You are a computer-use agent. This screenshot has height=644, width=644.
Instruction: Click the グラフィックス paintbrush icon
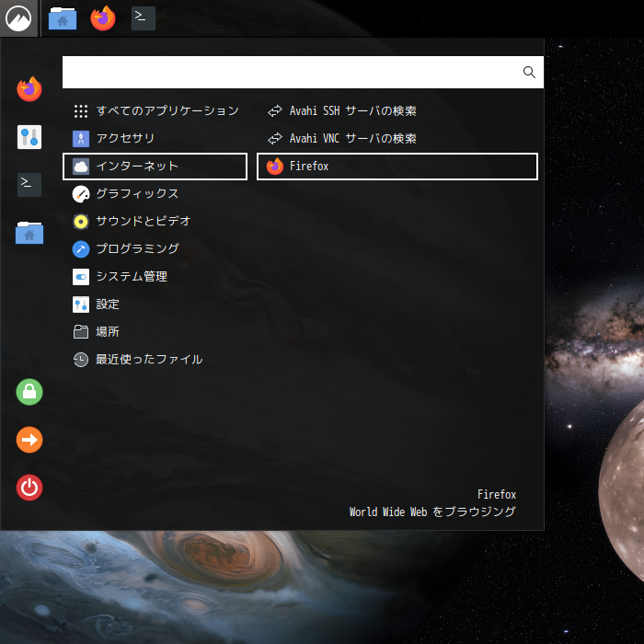[x=81, y=194]
